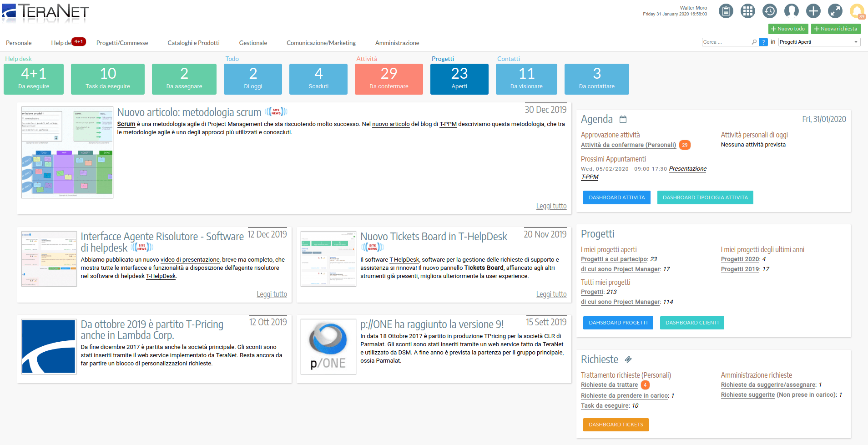Click the Nuovo todo button
This screenshot has width=868, height=445.
pos(788,29)
